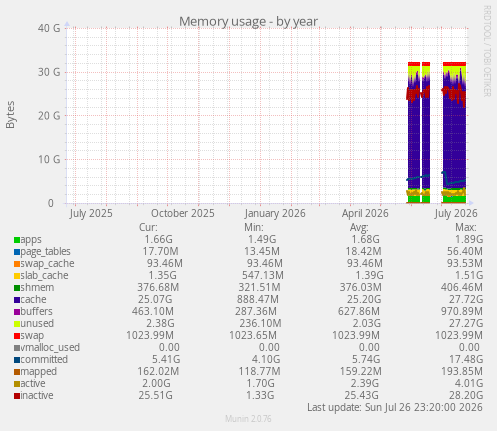Image resolution: width=497 pixels, height=431 pixels.
Task: Click the 'July 2025' x-axis label
Action: [x=91, y=213]
